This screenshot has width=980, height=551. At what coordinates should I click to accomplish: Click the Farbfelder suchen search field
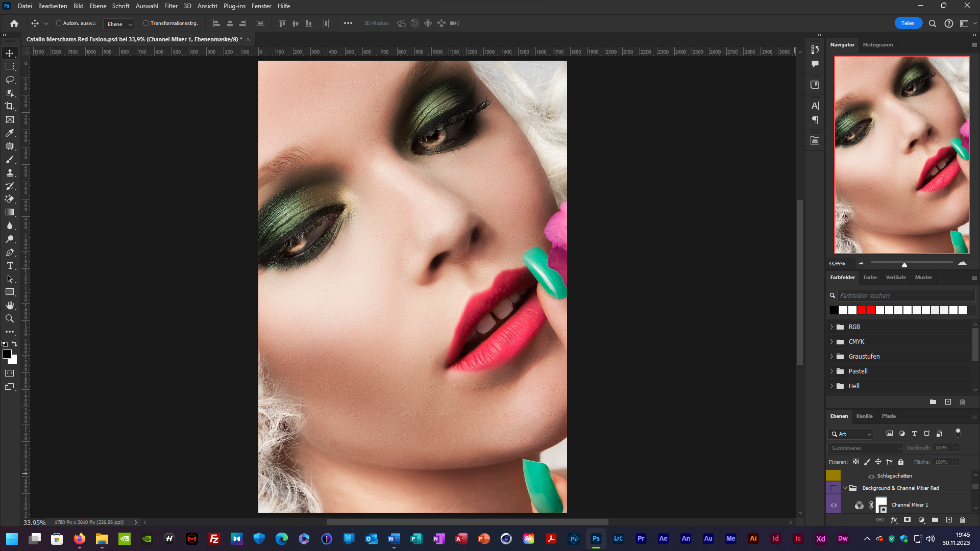[x=906, y=296]
